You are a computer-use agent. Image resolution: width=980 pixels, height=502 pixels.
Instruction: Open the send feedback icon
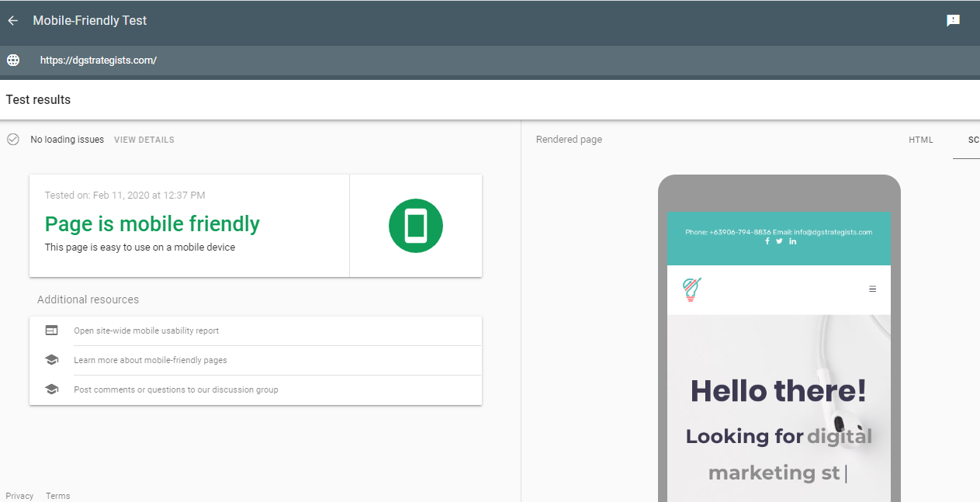coord(953,21)
